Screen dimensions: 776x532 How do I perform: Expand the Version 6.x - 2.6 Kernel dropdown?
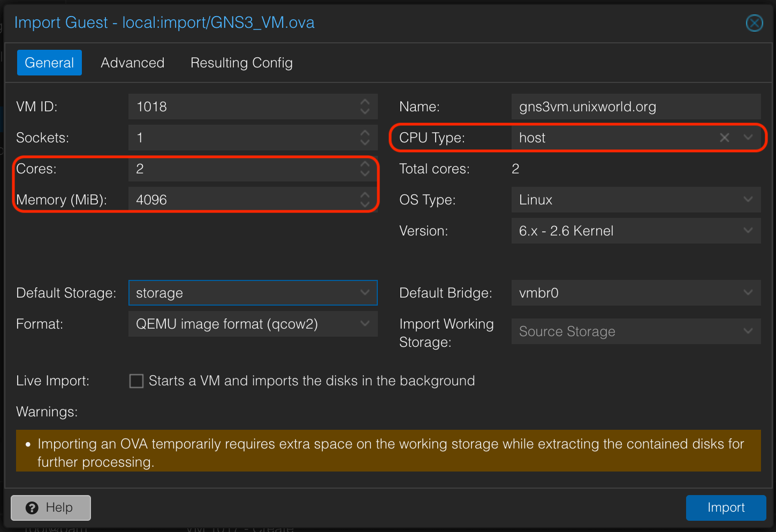tap(748, 231)
